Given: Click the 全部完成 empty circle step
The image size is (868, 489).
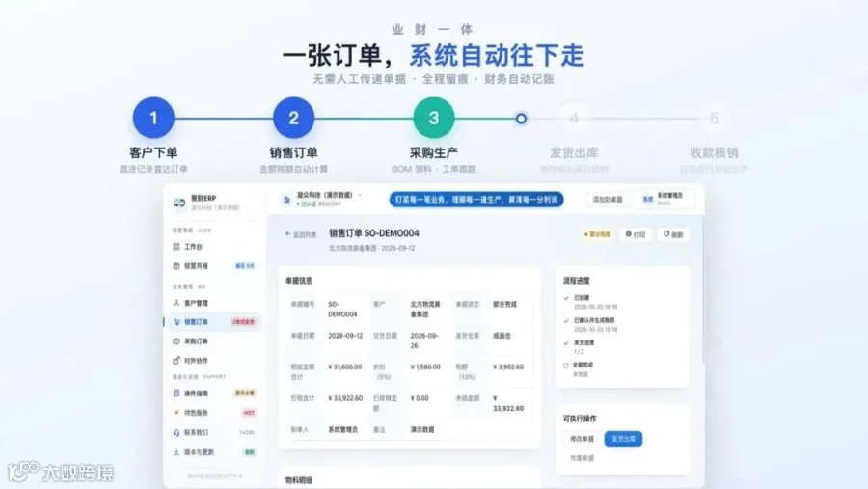Looking at the screenshot, I should [566, 366].
